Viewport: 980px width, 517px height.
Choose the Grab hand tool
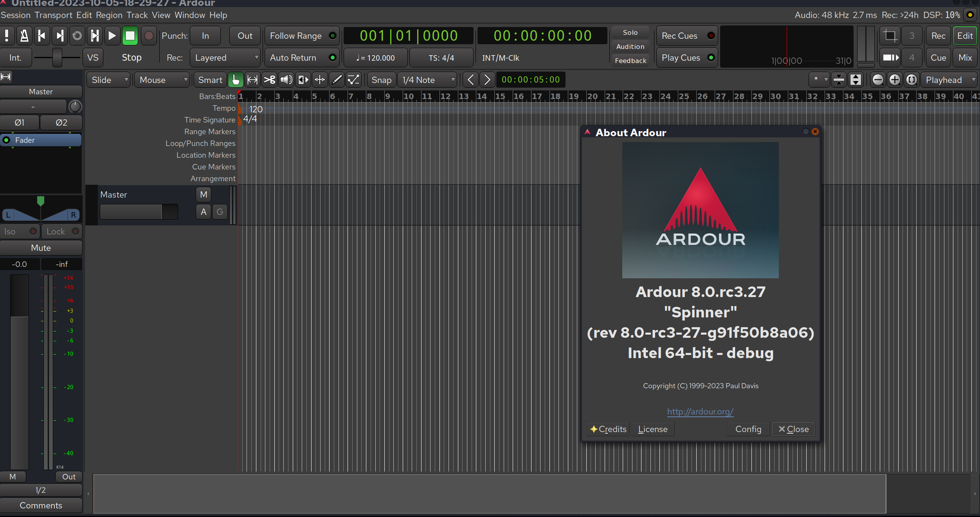tap(236, 80)
